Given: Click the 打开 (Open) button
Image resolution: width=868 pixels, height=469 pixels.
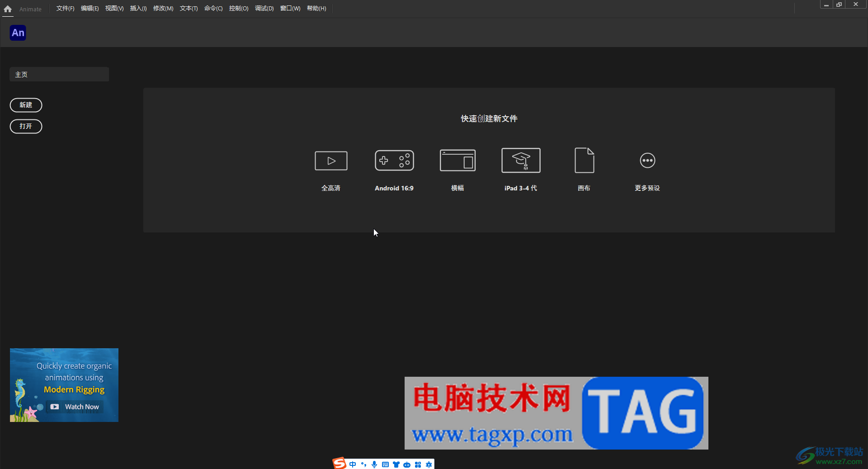Looking at the screenshot, I should [26, 126].
